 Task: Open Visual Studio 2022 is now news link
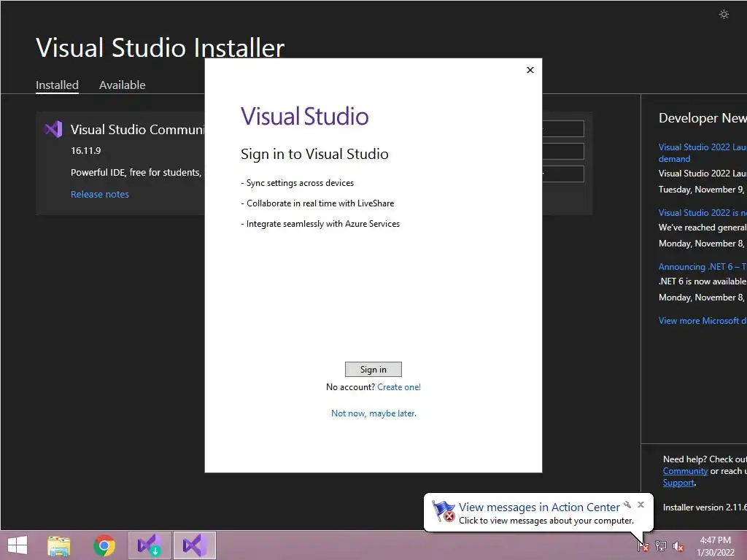[703, 212]
